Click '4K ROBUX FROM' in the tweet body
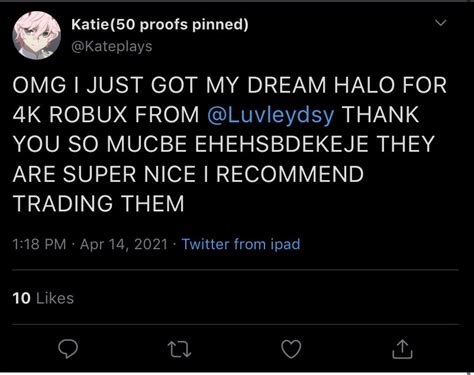Viewport: 474px width, 375px height. pos(106,115)
